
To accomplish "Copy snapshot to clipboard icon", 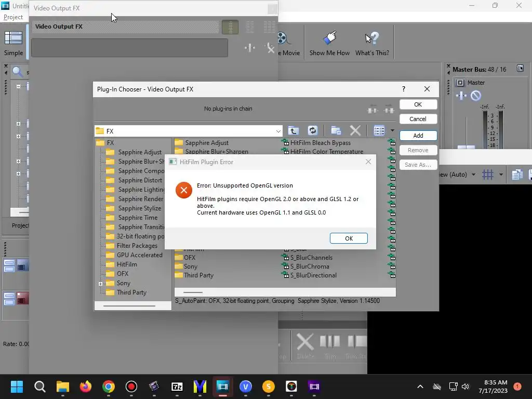I will pos(517,175).
